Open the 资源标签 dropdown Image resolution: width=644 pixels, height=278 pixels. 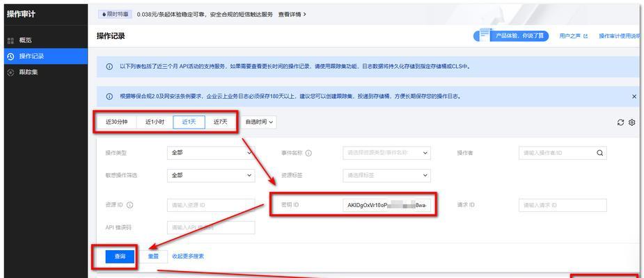click(x=386, y=176)
